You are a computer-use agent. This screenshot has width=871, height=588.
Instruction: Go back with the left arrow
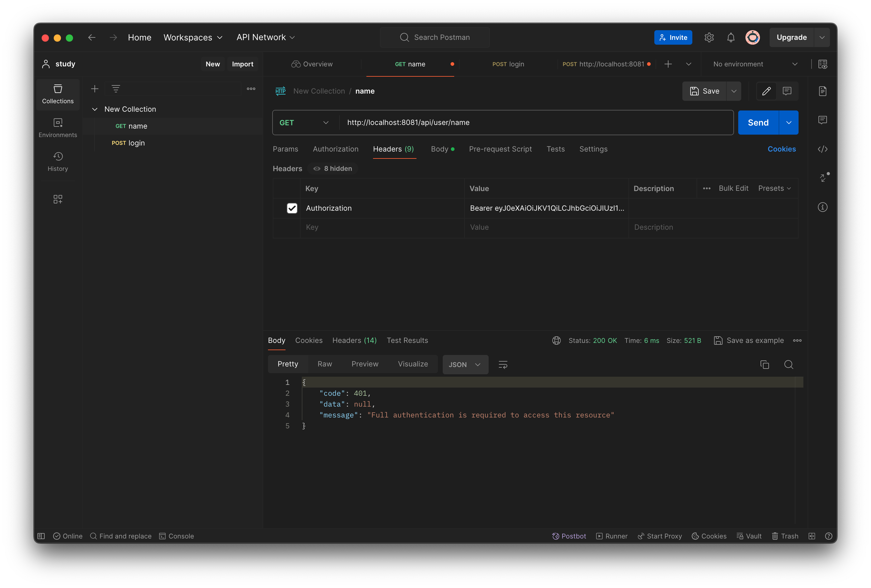tap(92, 37)
